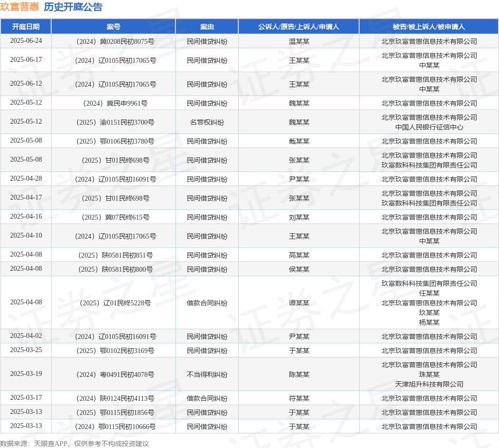Click defendant 杨某某
Screen dimensions: 499x448
click(x=429, y=322)
